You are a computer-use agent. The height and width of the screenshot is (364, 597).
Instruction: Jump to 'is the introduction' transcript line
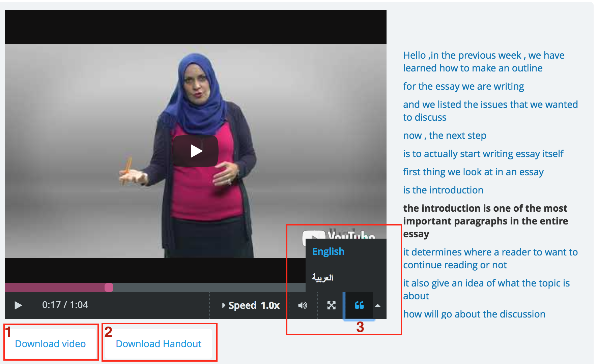[x=443, y=190]
